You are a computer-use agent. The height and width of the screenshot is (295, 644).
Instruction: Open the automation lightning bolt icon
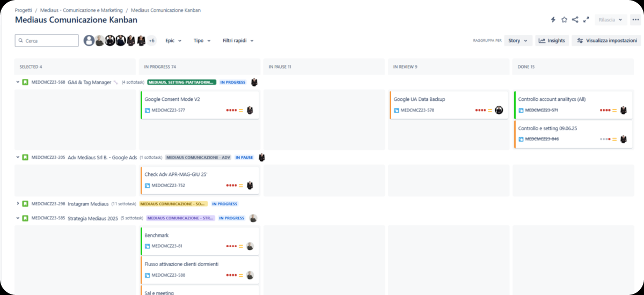(x=553, y=20)
